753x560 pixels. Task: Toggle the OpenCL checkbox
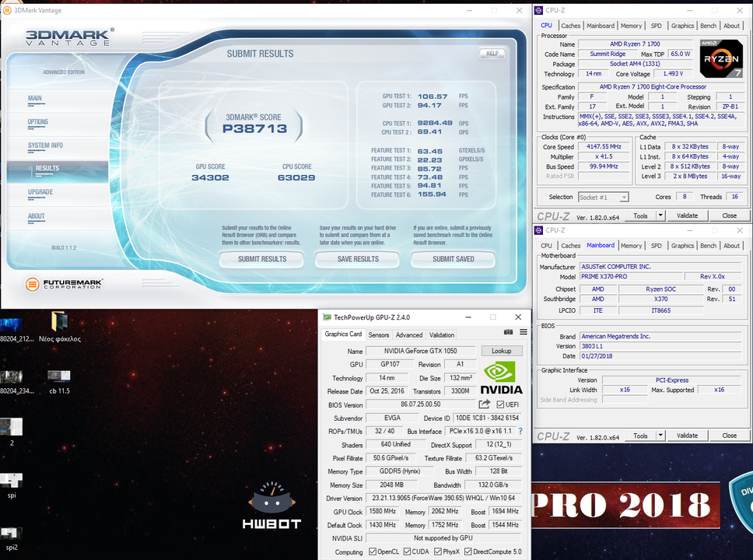click(372, 551)
